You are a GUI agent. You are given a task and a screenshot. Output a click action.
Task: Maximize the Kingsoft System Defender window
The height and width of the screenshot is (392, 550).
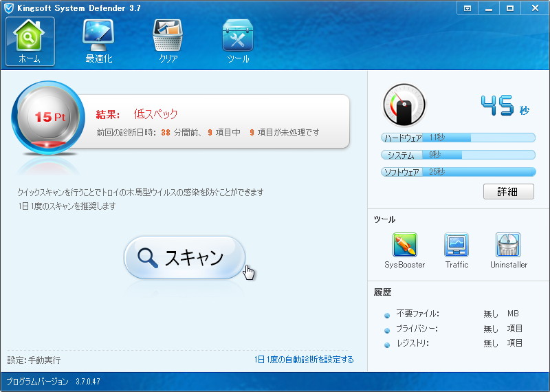point(510,8)
